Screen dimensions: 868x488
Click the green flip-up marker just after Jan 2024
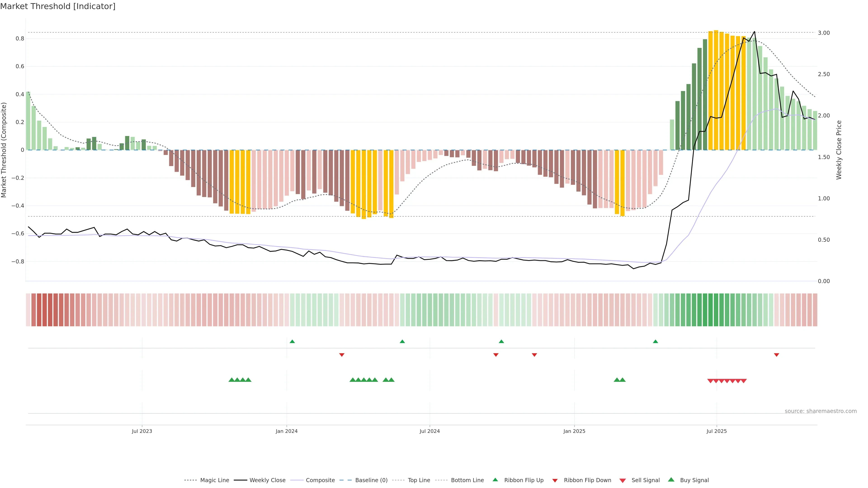click(x=292, y=342)
